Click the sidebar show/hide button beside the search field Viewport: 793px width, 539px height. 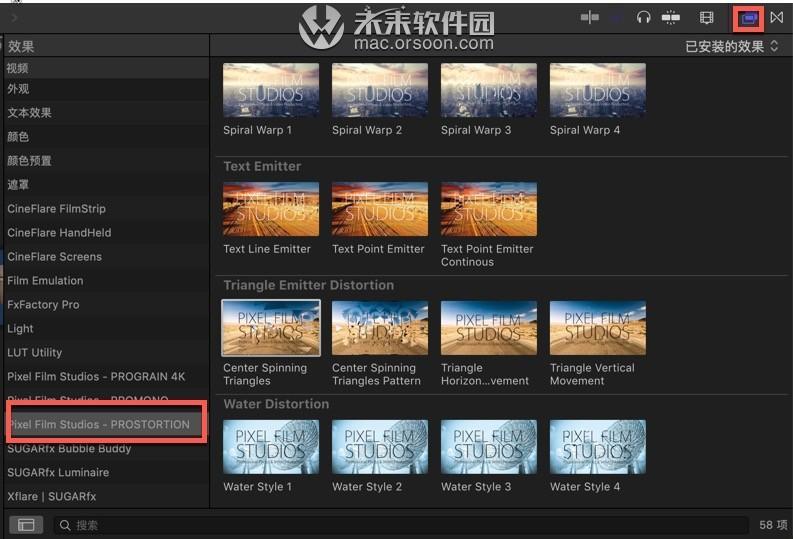point(26,525)
